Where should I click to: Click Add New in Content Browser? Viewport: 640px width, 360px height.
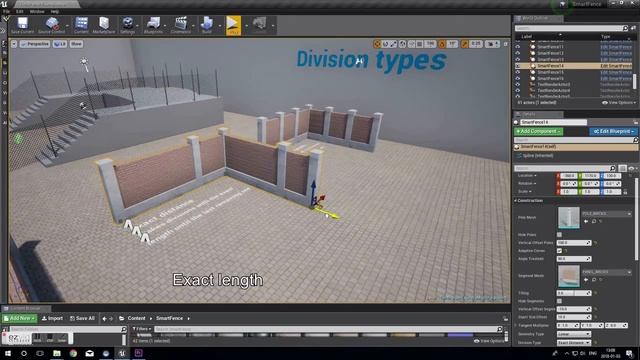20,318
